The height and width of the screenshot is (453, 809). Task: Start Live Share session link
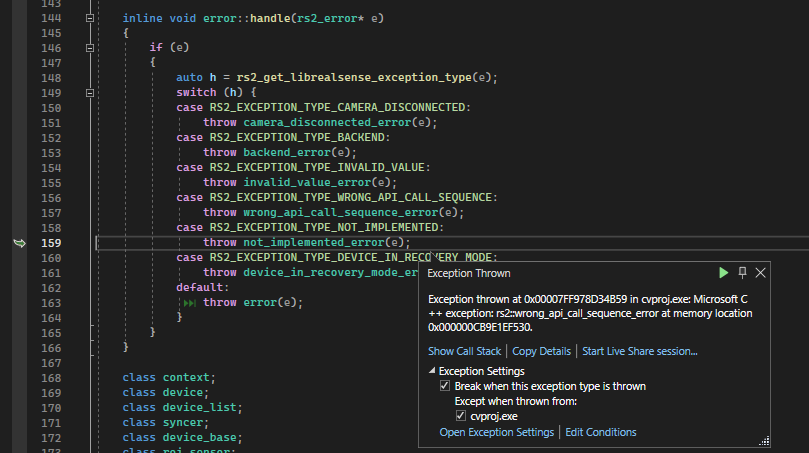click(640, 351)
